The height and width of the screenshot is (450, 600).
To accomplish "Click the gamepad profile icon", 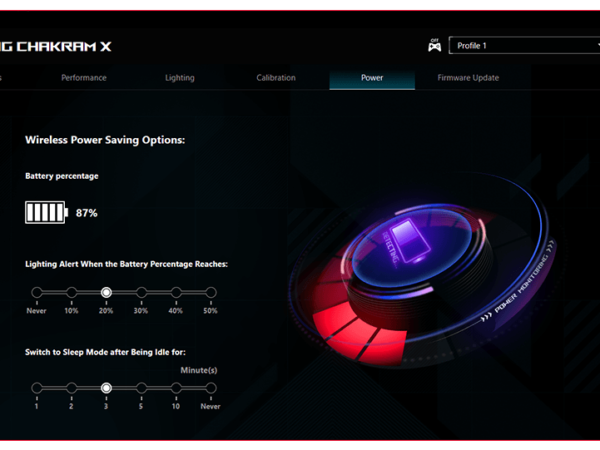I will pos(434,45).
